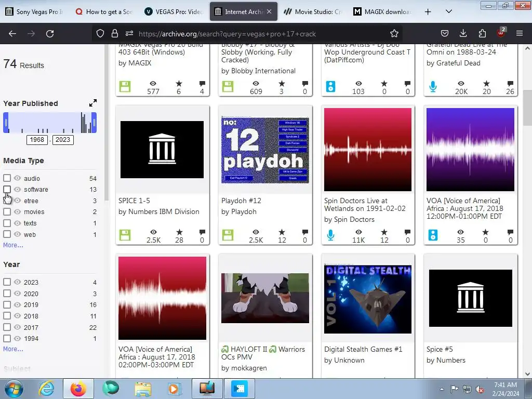Check the 2023 year filter
This screenshot has height=399, width=532.
(7, 282)
